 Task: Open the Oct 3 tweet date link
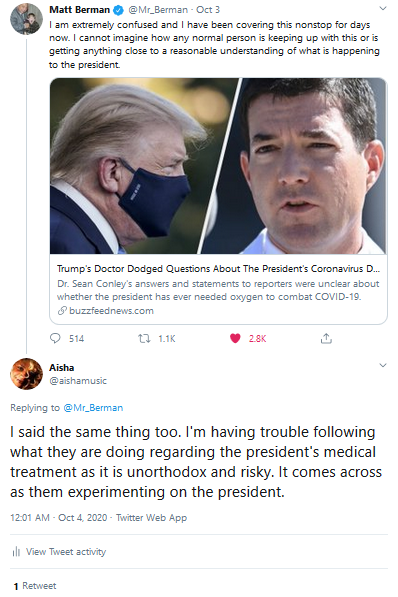point(208,10)
